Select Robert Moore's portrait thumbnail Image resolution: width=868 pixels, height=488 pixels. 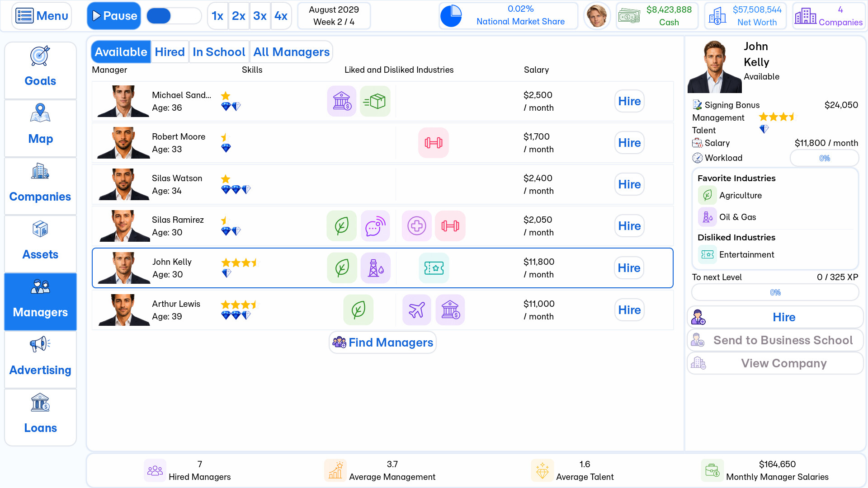123,143
